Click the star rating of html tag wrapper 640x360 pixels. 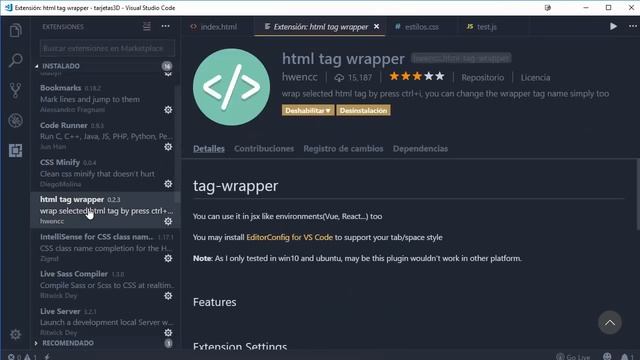[416, 76]
